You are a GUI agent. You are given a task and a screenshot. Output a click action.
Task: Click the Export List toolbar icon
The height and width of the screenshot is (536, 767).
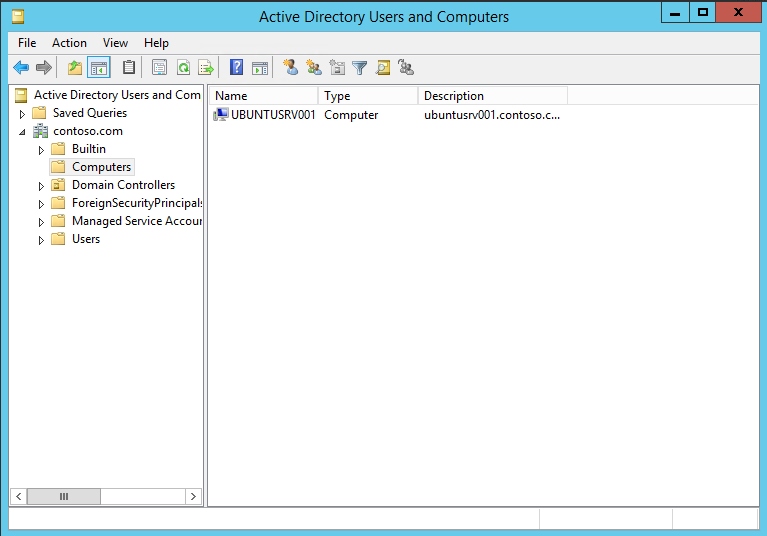[206, 67]
